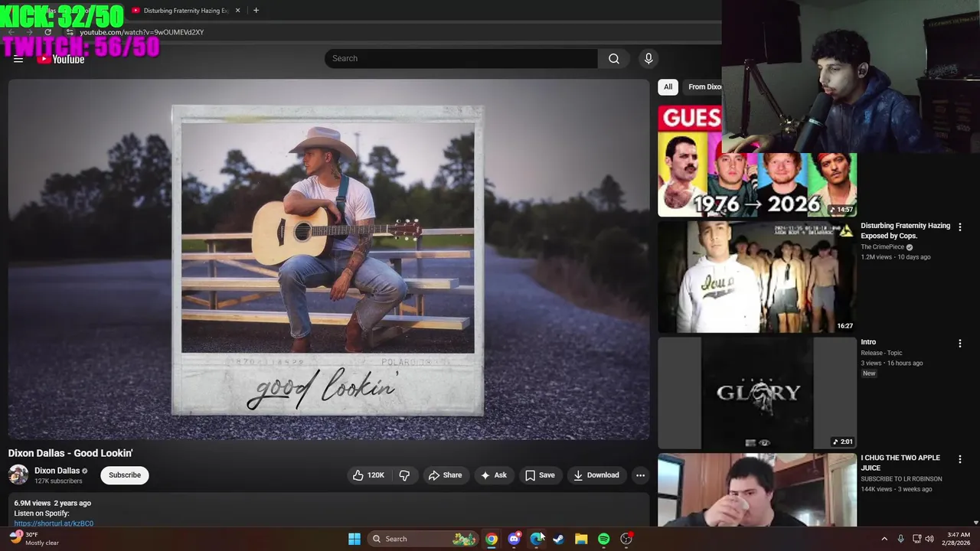The height and width of the screenshot is (551, 980).
Task: Open Steam from the taskbar
Action: click(x=559, y=539)
